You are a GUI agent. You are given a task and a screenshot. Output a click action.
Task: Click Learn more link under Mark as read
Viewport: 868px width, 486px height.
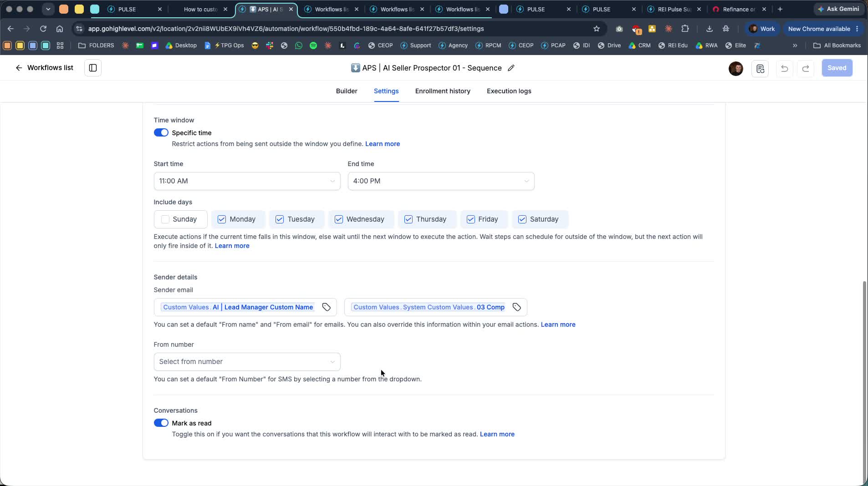[x=497, y=434]
